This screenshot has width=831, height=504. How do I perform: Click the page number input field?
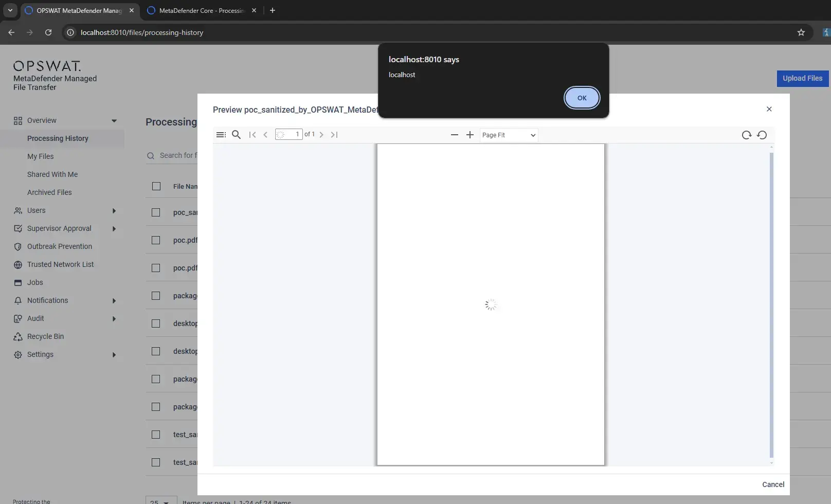point(288,134)
